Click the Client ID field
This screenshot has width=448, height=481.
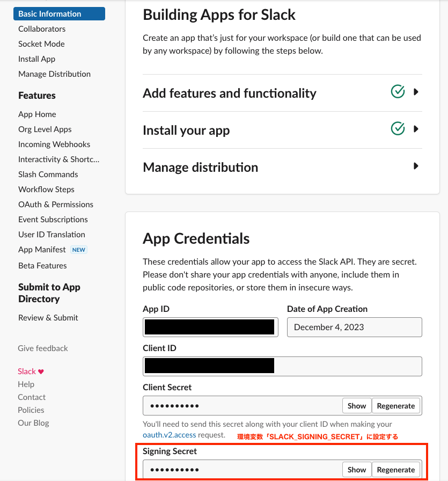click(282, 366)
